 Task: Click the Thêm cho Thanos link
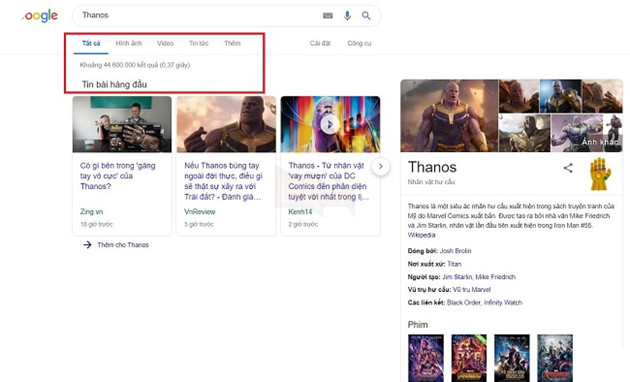click(x=123, y=245)
